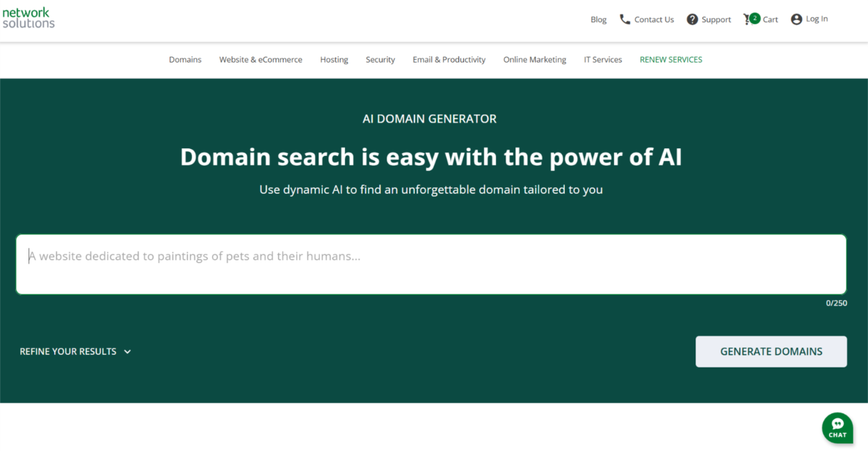Open the IT Services menu

(602, 60)
